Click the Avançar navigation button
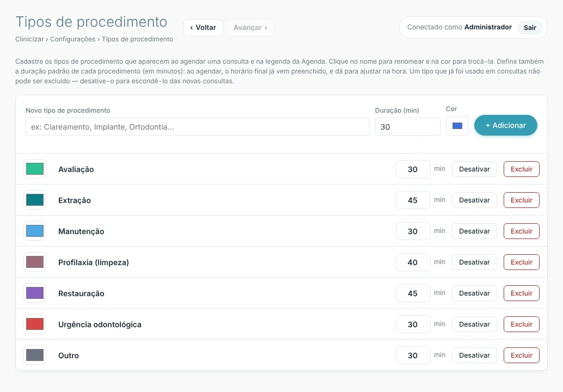This screenshot has width=563, height=392. 250,28
